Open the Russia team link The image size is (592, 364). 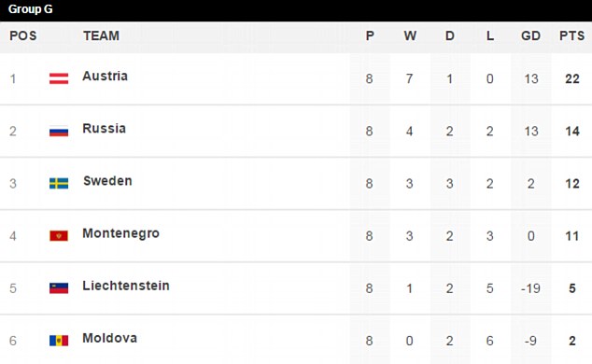click(105, 129)
